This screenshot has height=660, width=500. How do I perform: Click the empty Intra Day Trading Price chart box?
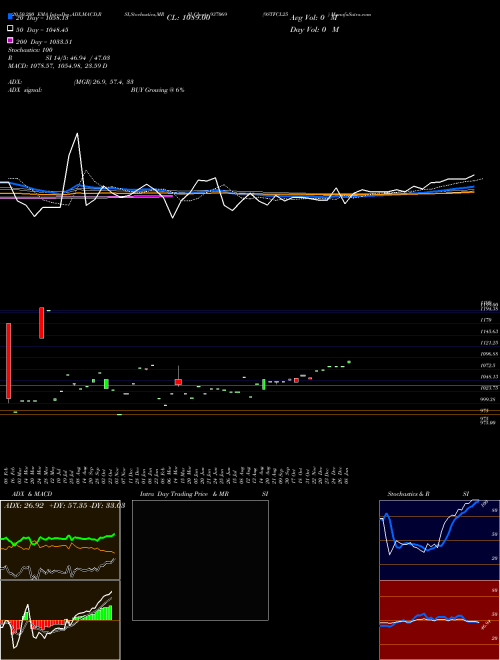coord(200,560)
